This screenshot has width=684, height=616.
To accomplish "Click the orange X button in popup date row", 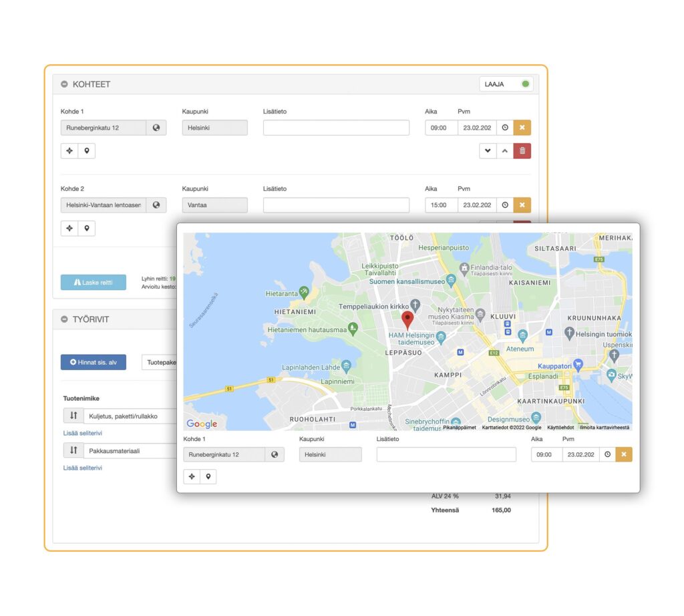I will click(x=624, y=454).
